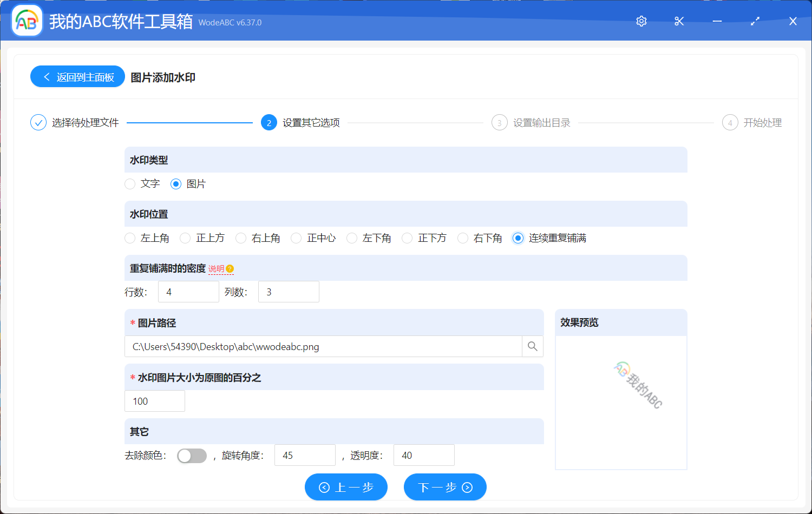Click the expand arrow icon in title bar
Image resolution: width=812 pixels, height=514 pixels.
click(x=755, y=21)
